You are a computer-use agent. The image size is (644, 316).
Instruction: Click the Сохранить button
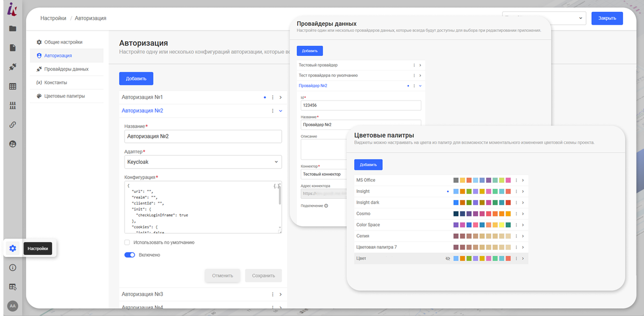(264, 276)
